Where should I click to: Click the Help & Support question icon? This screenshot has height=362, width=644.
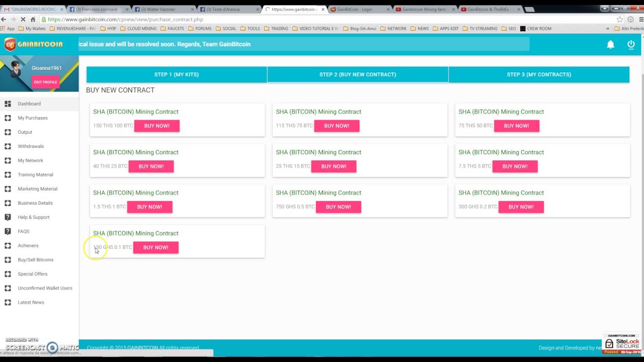8,217
